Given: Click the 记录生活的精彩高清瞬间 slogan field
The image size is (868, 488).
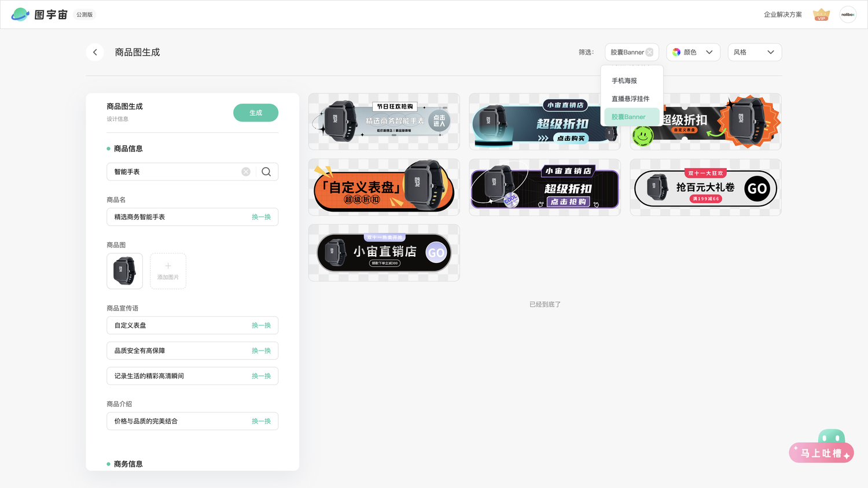Looking at the screenshot, I should pos(192,376).
